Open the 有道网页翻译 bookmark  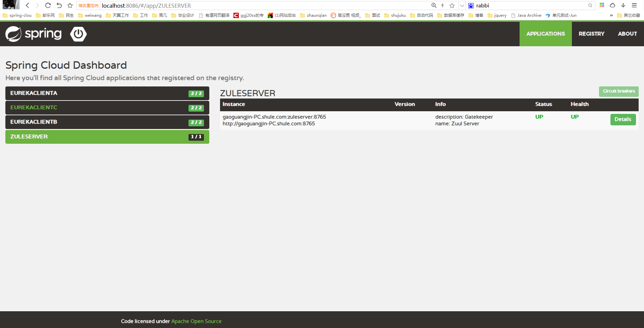coord(214,15)
